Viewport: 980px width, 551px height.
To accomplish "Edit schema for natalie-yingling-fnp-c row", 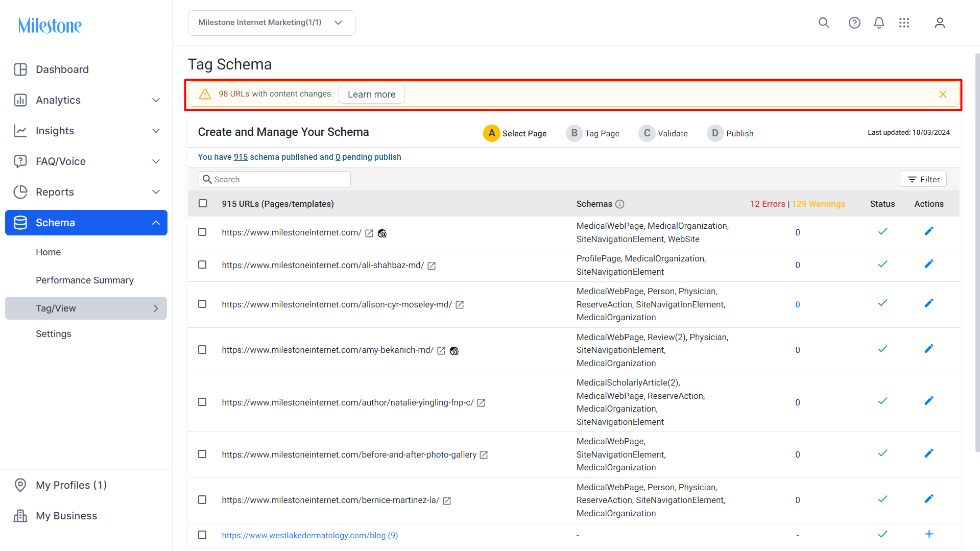I will click(929, 401).
